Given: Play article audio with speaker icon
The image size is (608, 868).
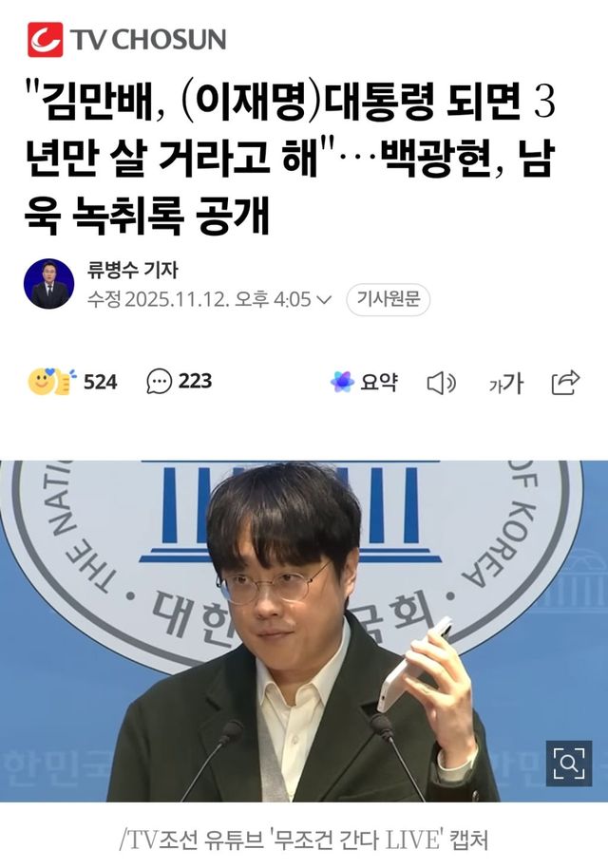Looking at the screenshot, I should (x=442, y=383).
